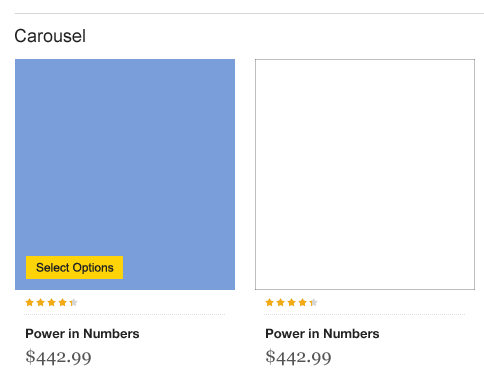This screenshot has height=380, width=484.
Task: Click second star under white product image
Action: tap(281, 302)
